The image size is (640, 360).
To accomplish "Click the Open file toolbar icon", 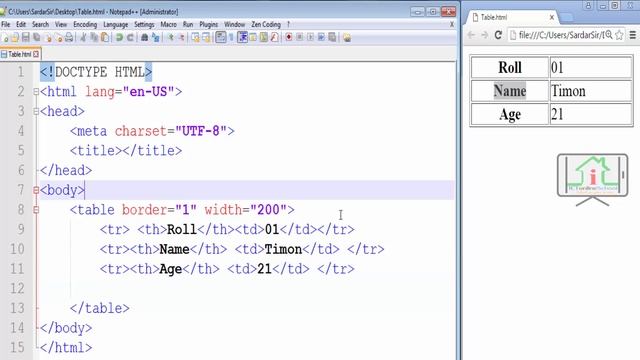I will coord(15,38).
